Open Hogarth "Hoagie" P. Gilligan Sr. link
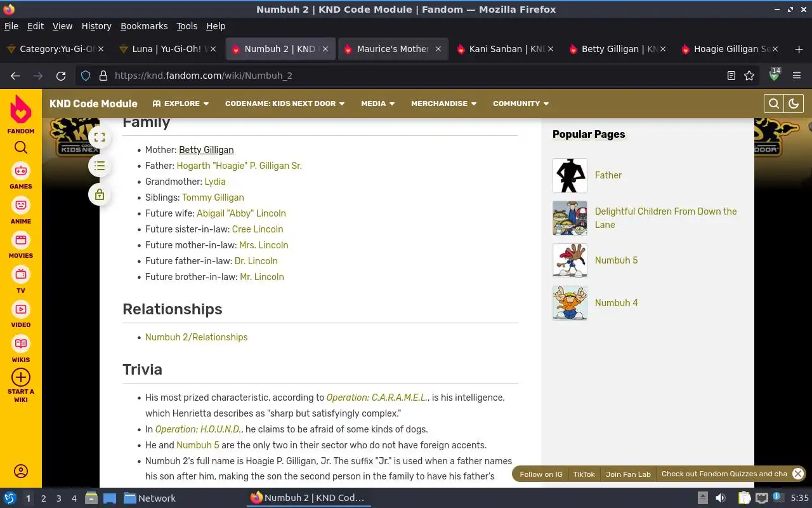The image size is (812, 508). pos(239,166)
